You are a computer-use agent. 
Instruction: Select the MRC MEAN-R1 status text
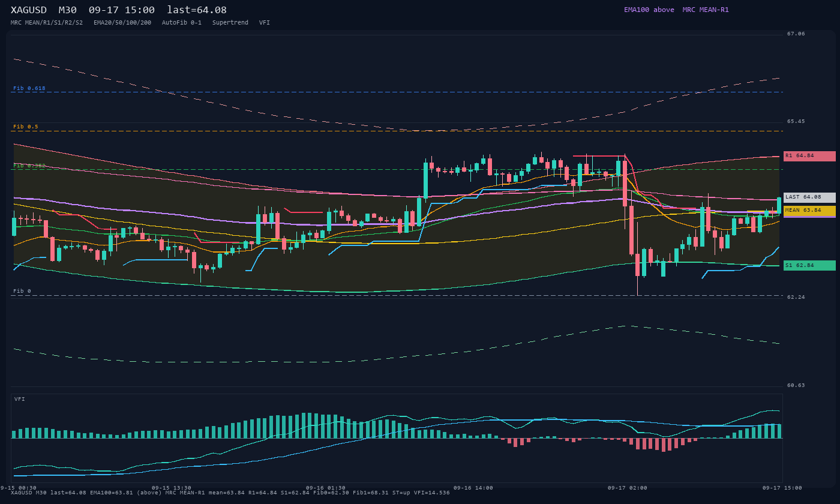click(x=706, y=10)
